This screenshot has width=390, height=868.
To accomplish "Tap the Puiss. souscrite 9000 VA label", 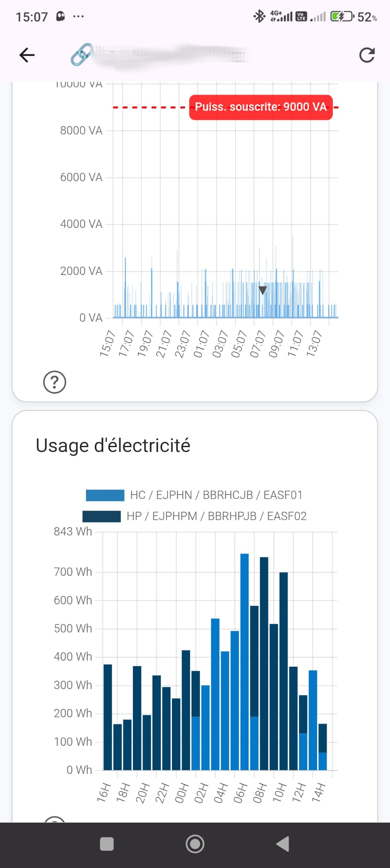I will pyautogui.click(x=261, y=107).
